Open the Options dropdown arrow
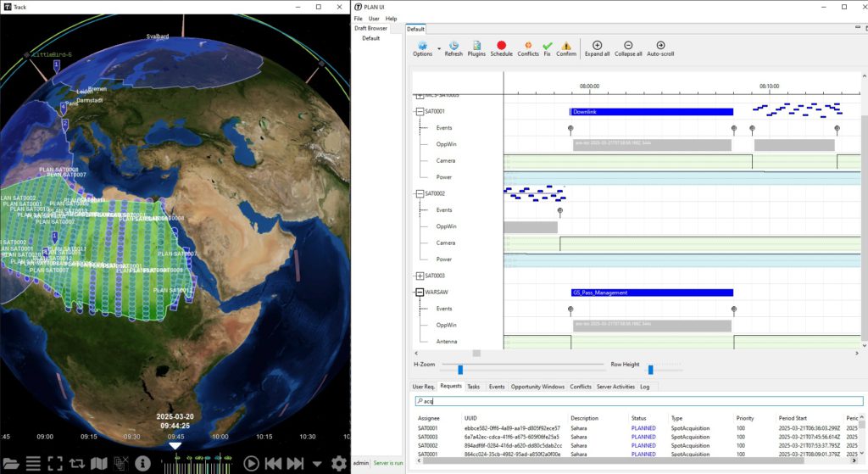This screenshot has height=474, width=868. [438, 47]
